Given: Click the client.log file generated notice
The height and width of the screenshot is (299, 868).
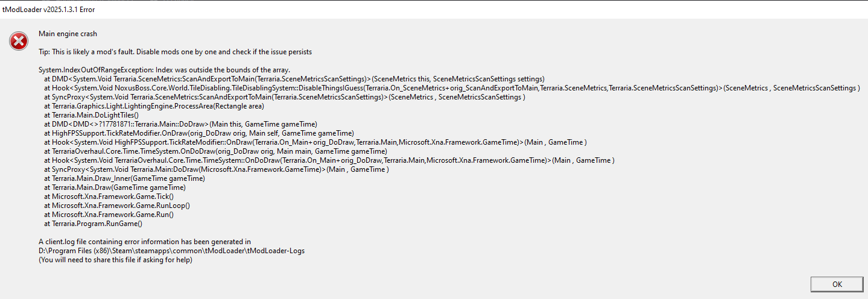Looking at the screenshot, I should click(x=144, y=242).
